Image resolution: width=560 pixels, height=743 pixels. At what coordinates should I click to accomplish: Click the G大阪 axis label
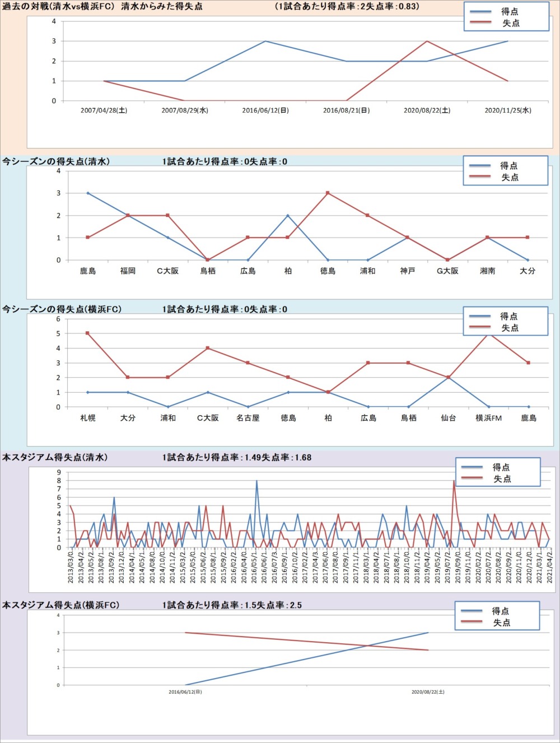pyautogui.click(x=447, y=271)
